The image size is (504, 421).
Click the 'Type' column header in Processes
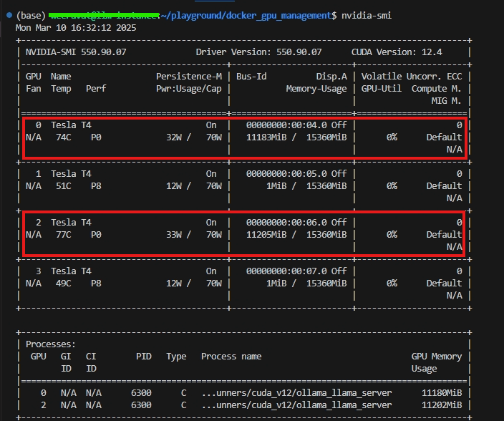click(176, 357)
